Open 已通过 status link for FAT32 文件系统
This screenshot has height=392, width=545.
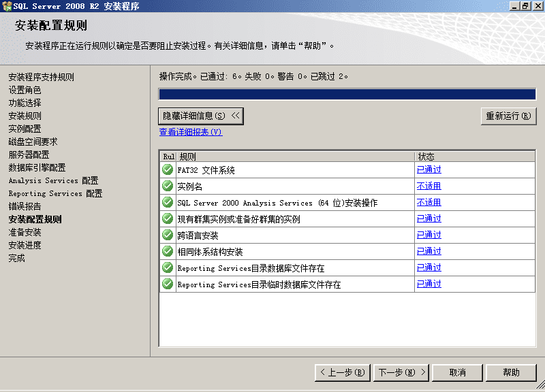click(429, 169)
